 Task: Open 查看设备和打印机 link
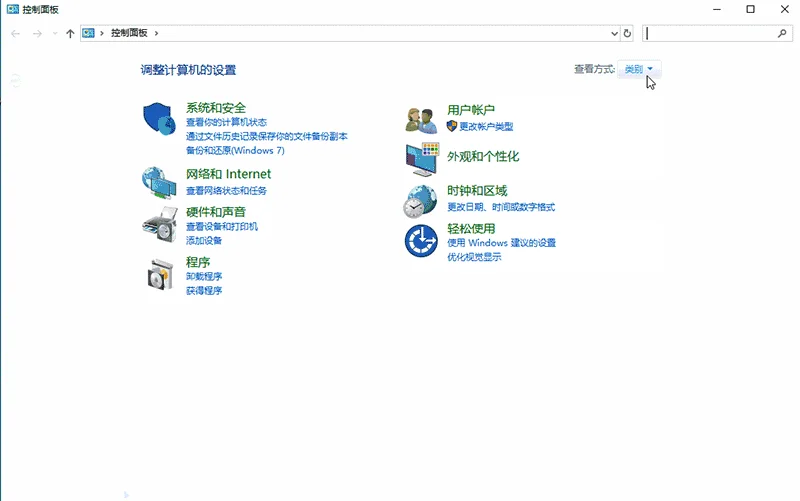pyautogui.click(x=221, y=226)
